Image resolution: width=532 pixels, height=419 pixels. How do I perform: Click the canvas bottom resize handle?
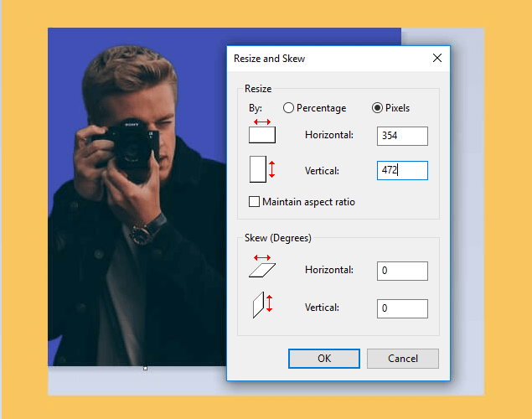(x=145, y=368)
